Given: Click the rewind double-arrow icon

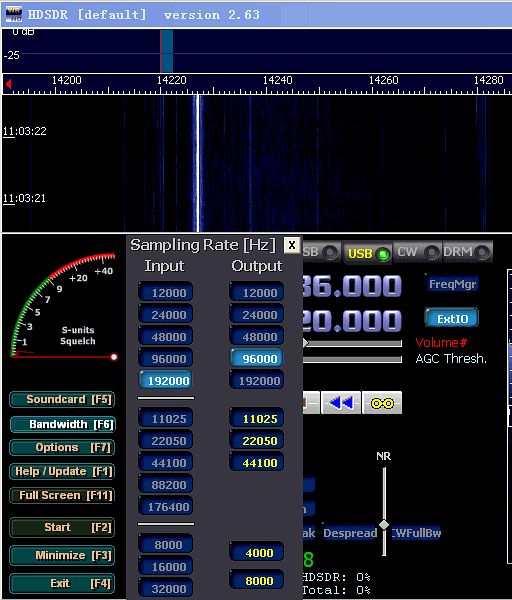Looking at the screenshot, I should tap(341, 403).
